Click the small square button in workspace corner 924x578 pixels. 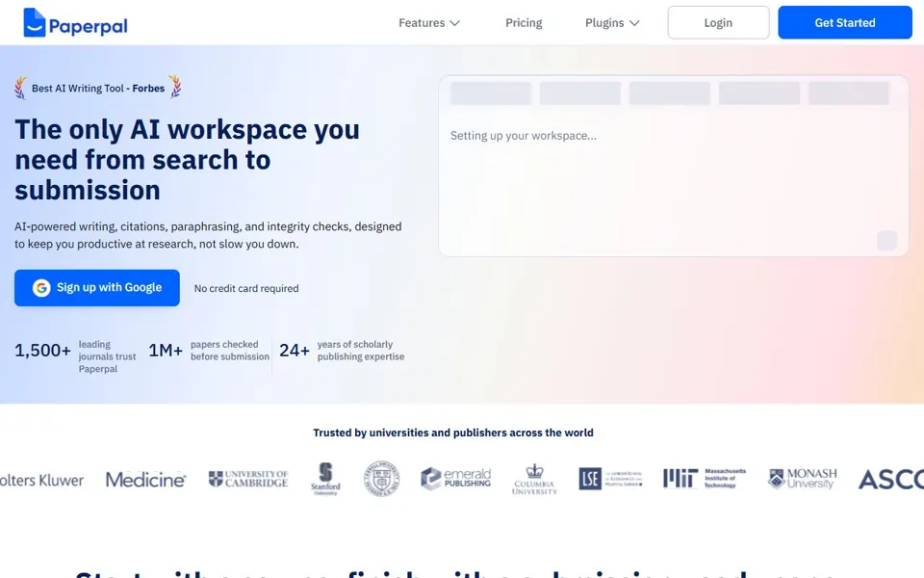pos(886,241)
